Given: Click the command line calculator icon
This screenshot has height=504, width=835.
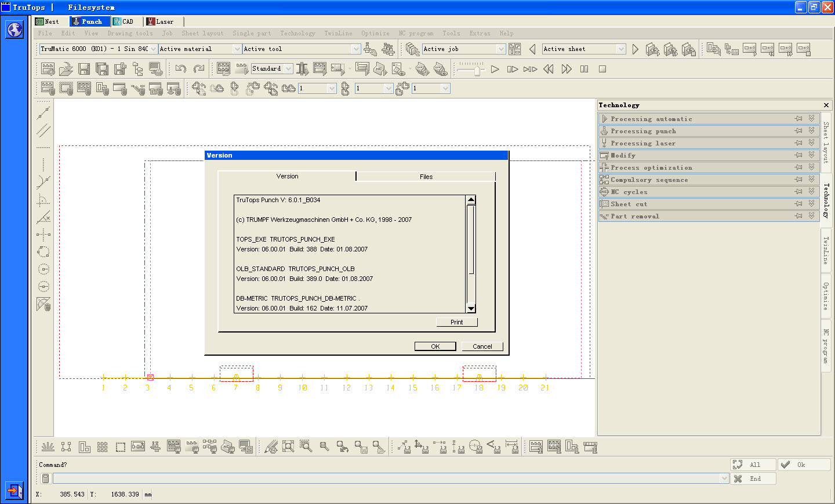Looking at the screenshot, I should pos(45,479).
